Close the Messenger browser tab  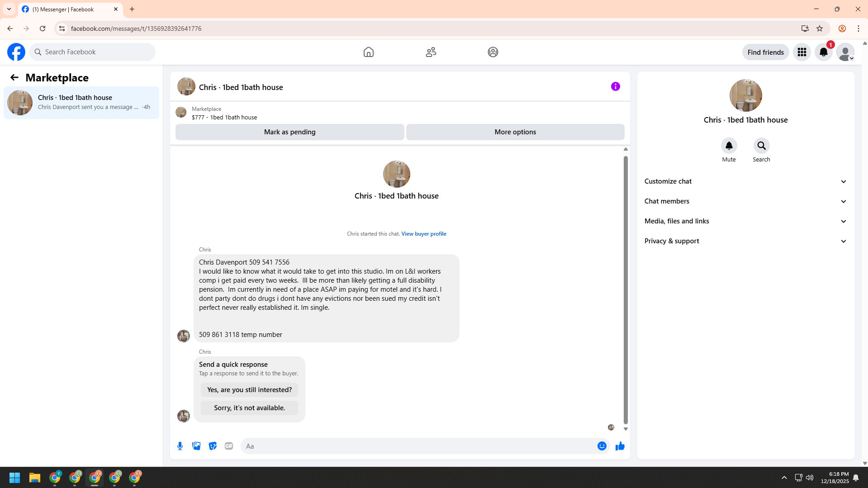click(116, 9)
